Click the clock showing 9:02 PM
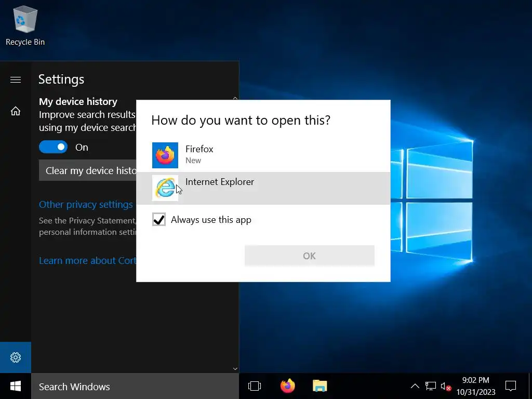 coord(476,386)
